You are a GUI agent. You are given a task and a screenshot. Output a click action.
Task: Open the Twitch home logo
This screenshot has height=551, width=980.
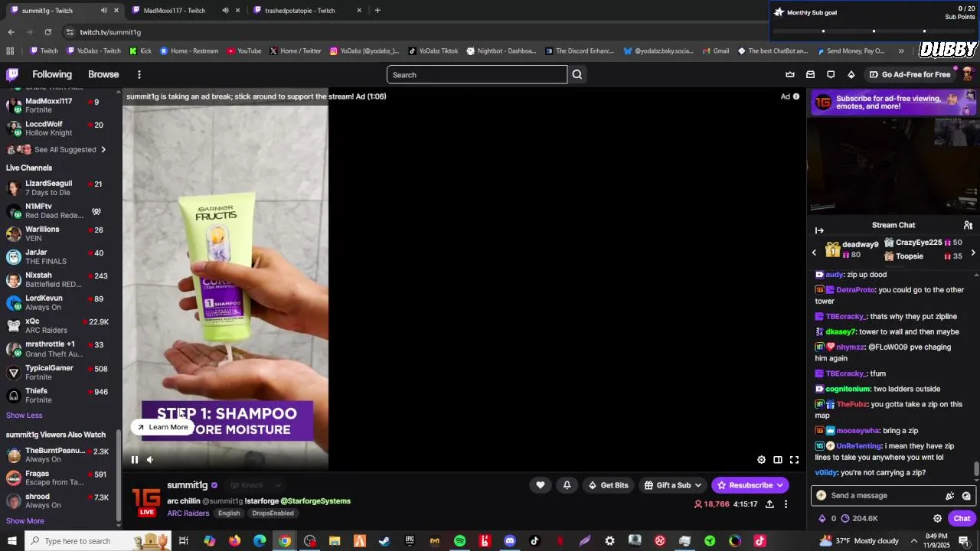point(12,74)
